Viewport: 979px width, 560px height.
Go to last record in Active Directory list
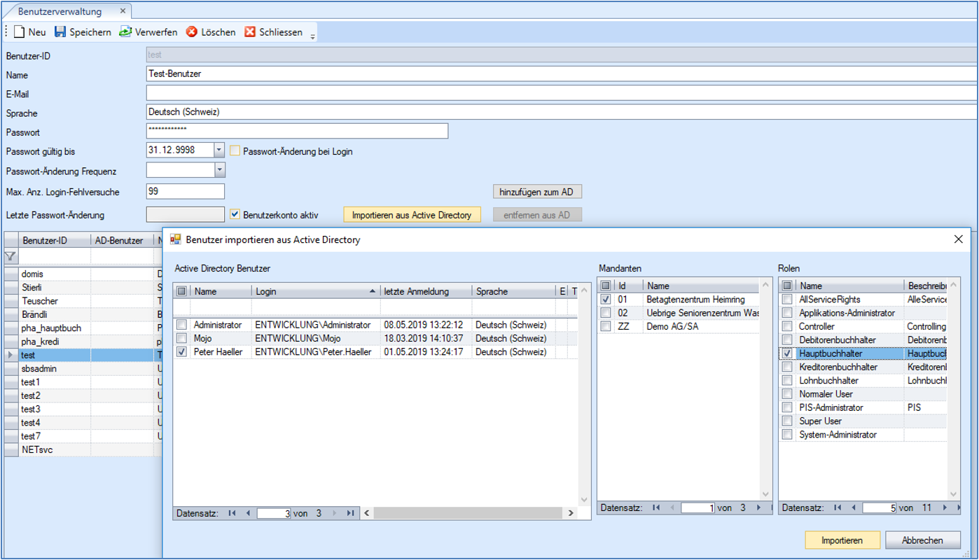350,513
